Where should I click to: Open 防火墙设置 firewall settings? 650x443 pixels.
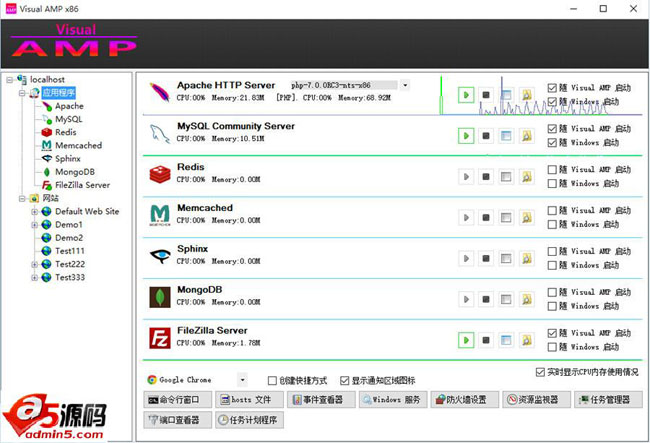(465, 399)
